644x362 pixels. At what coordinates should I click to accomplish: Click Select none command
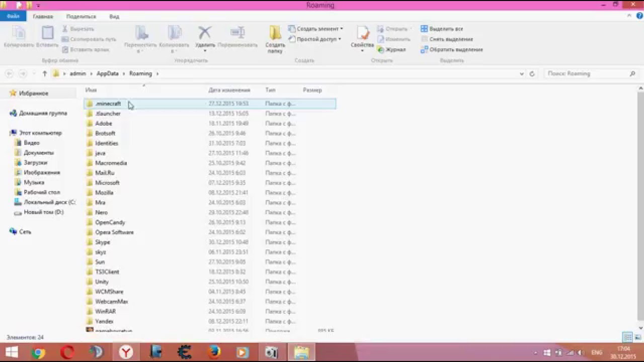[447, 39]
